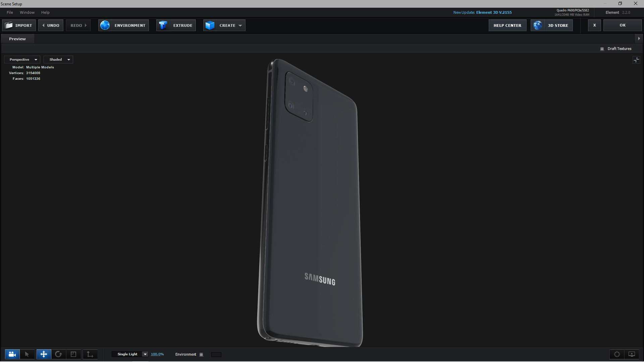Click the Quadro P600 GPU info text

573,10
